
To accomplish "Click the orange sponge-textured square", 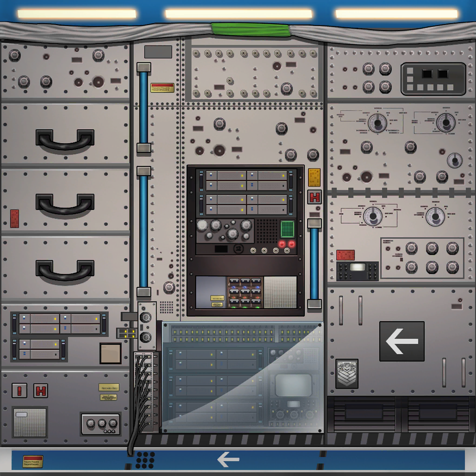I will click(x=314, y=177).
